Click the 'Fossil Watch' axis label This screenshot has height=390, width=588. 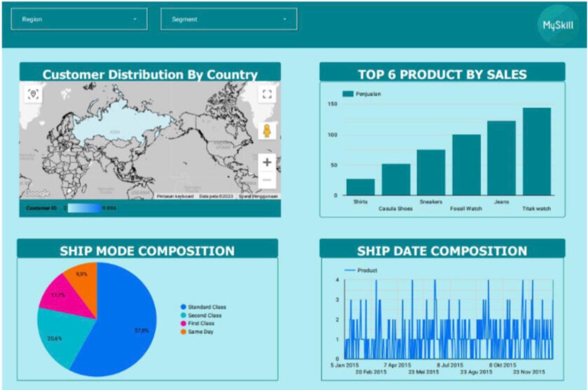click(x=466, y=209)
